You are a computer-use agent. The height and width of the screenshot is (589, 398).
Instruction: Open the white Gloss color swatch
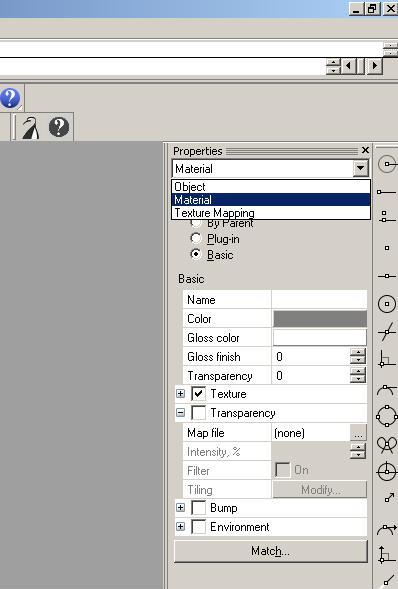(x=320, y=338)
